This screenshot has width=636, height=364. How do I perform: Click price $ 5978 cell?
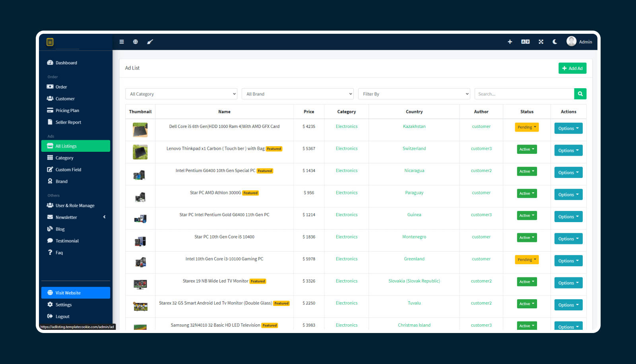[309, 259]
